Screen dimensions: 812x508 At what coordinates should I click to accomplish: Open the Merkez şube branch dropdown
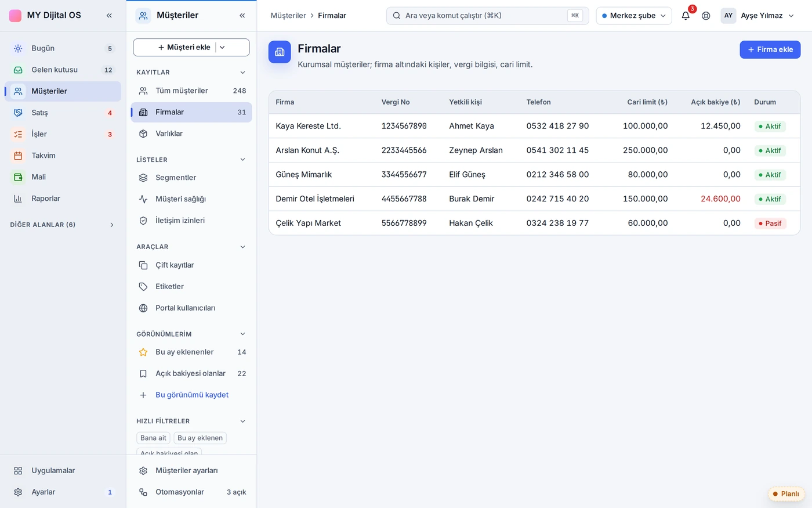[634, 16]
